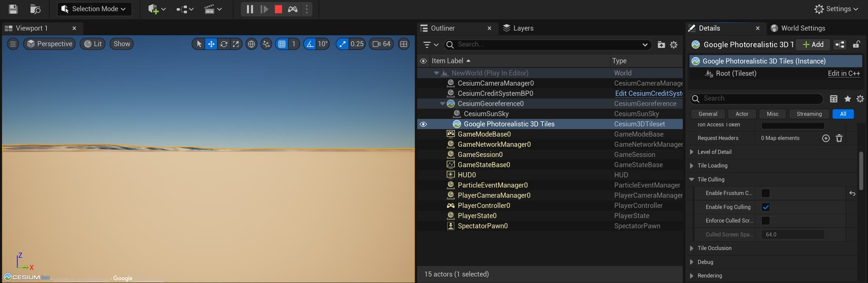Save the current level
Viewport: 868px width, 283px height.
coord(13,9)
